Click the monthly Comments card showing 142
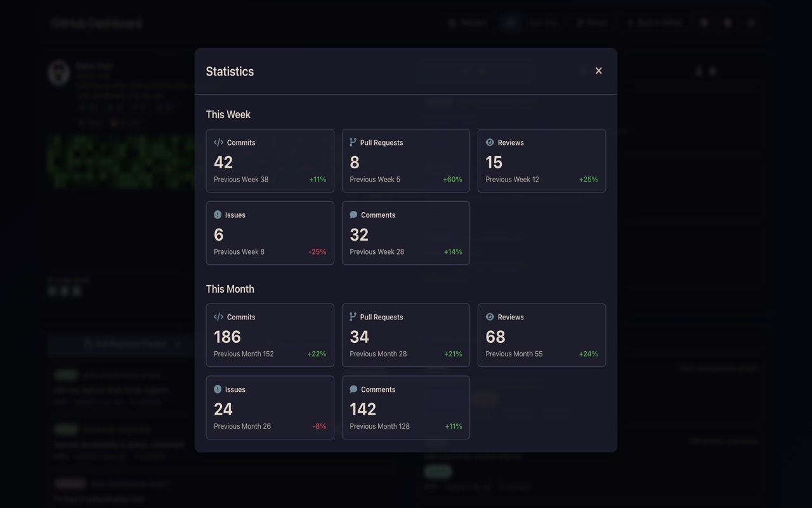Image resolution: width=812 pixels, height=508 pixels. (x=405, y=407)
